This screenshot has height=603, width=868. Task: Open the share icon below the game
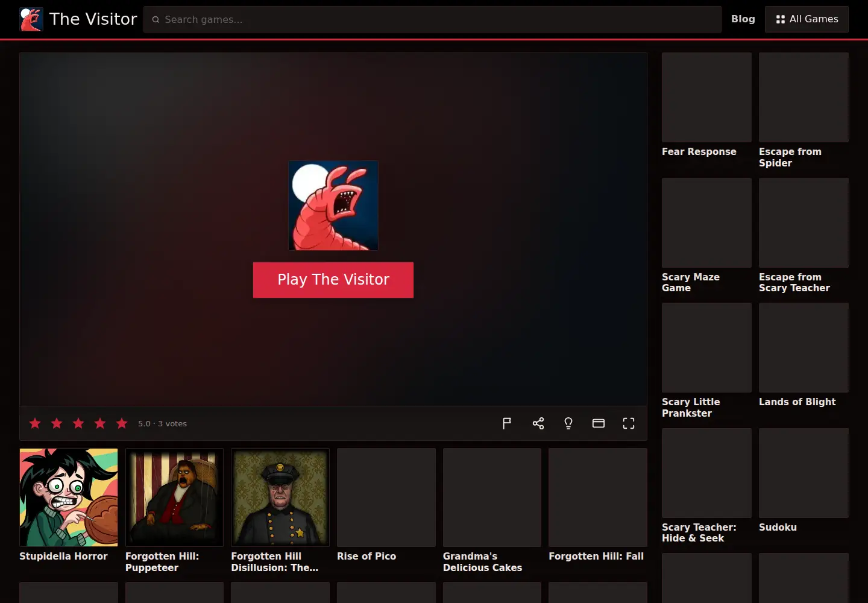click(x=538, y=423)
